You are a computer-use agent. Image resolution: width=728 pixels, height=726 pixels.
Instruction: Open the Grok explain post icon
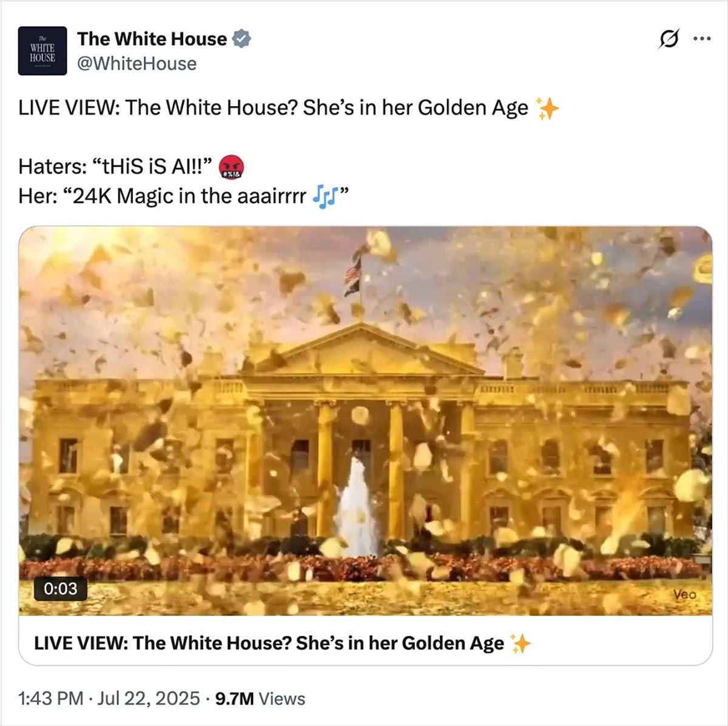pos(669,39)
